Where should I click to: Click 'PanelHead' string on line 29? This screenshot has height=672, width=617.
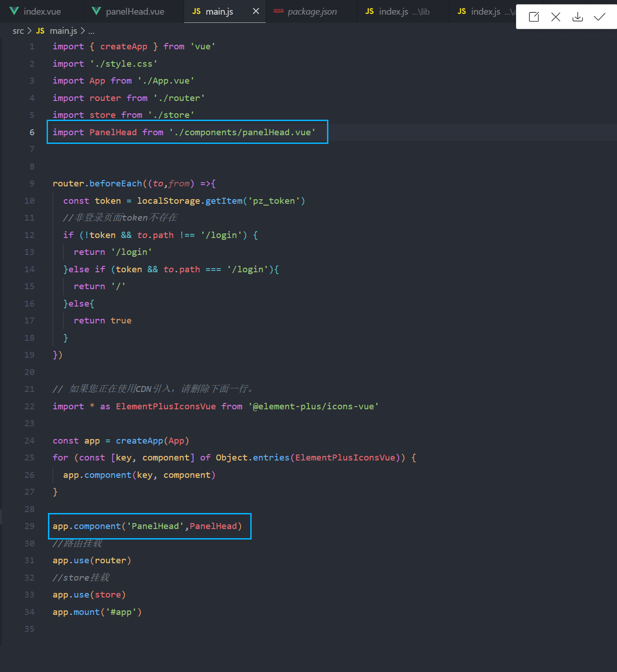[x=155, y=526]
